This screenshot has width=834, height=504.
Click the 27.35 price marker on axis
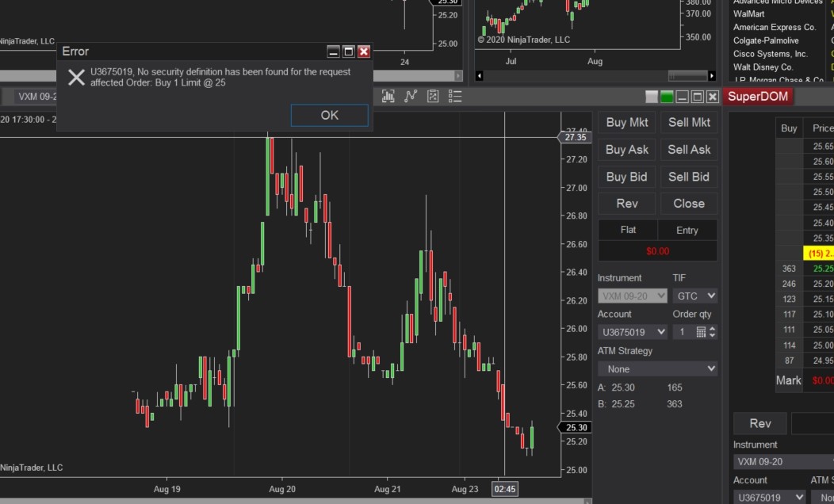(575, 137)
